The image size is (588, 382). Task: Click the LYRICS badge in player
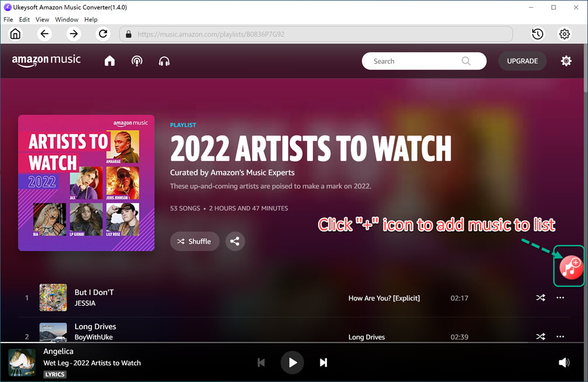(55, 374)
